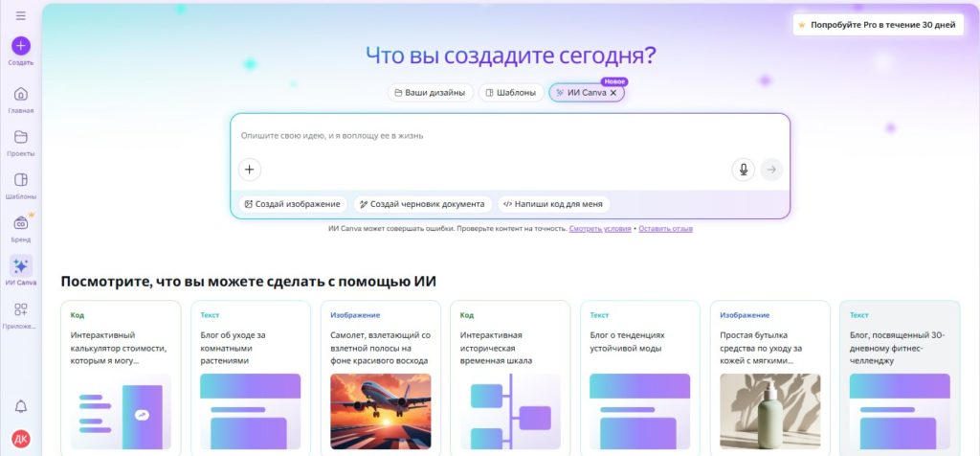The height and width of the screenshot is (456, 980).
Task: Click the Что вы создадите сегодня heading
Action: (511, 56)
